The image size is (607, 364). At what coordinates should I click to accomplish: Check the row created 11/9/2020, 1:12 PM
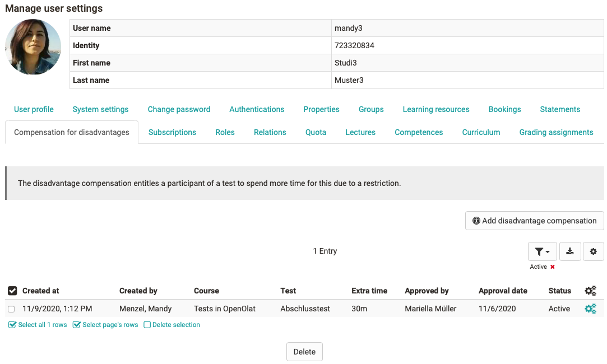(11, 309)
